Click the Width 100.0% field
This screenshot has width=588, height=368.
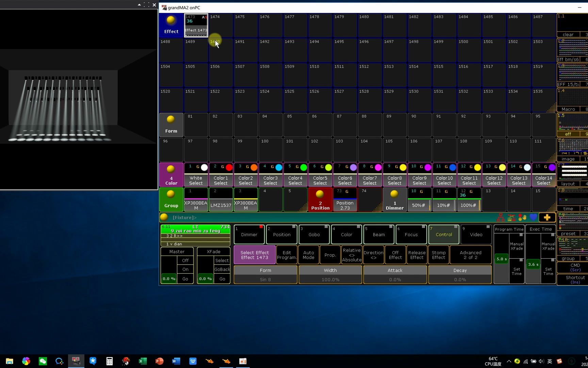click(x=330, y=275)
